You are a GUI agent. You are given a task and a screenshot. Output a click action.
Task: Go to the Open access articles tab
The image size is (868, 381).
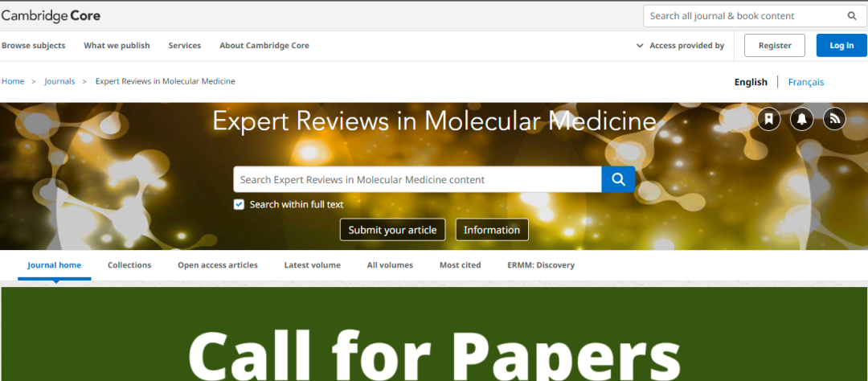click(218, 265)
